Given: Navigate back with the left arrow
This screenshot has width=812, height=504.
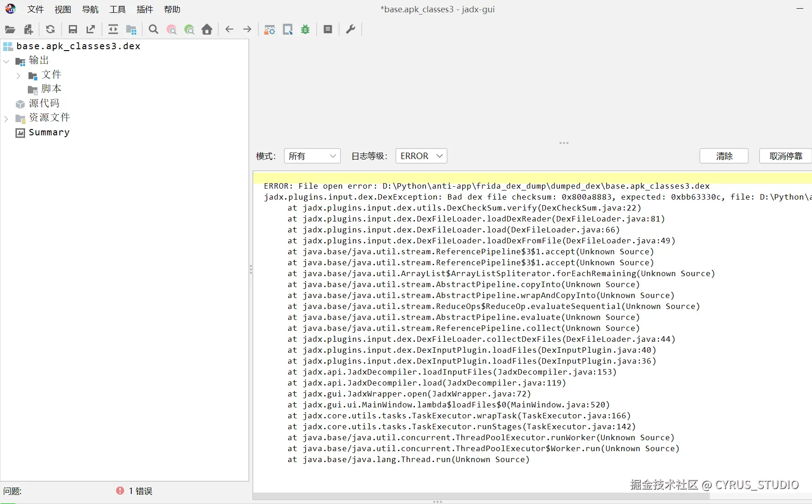Looking at the screenshot, I should click(229, 30).
